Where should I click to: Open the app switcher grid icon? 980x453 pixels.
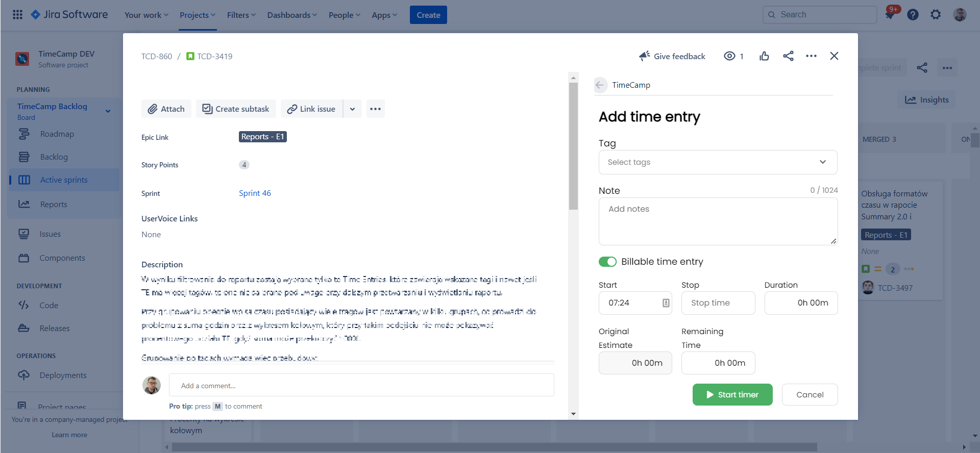[x=17, y=15]
